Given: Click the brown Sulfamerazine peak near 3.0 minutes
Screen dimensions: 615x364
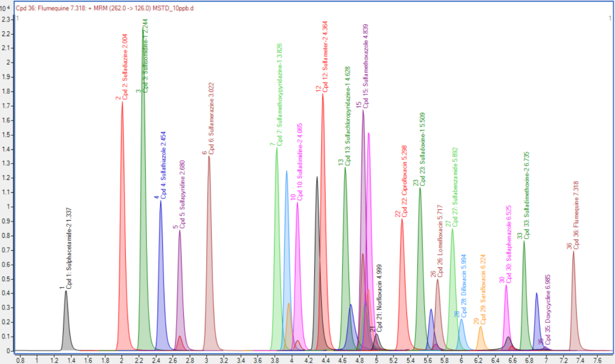Looking at the screenshot, I should tap(209, 274).
